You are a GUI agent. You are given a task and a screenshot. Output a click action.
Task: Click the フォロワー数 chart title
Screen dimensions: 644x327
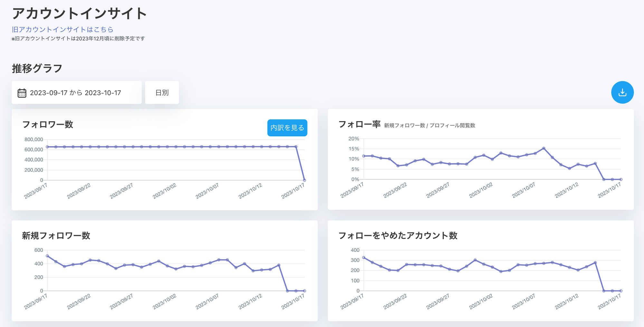click(x=48, y=125)
